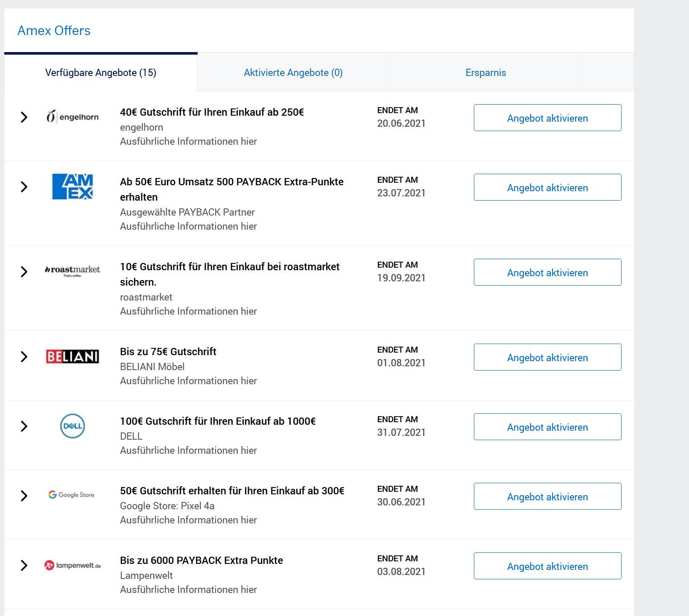
Task: Click end date 19.09.2021
Action: 401,278
